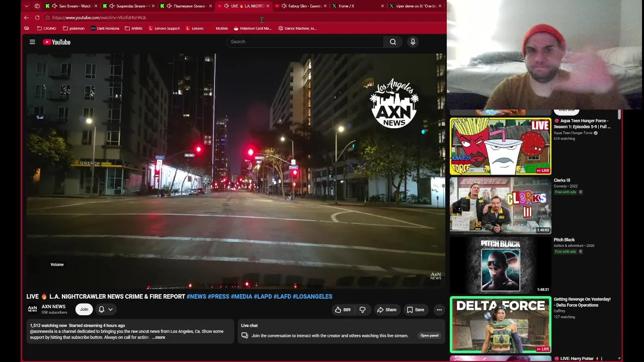Click the #MEDIA hashtag

point(242,297)
